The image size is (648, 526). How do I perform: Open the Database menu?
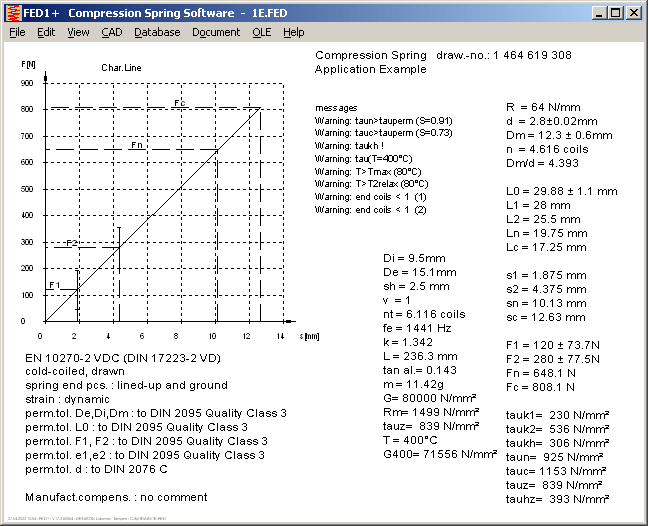[157, 32]
